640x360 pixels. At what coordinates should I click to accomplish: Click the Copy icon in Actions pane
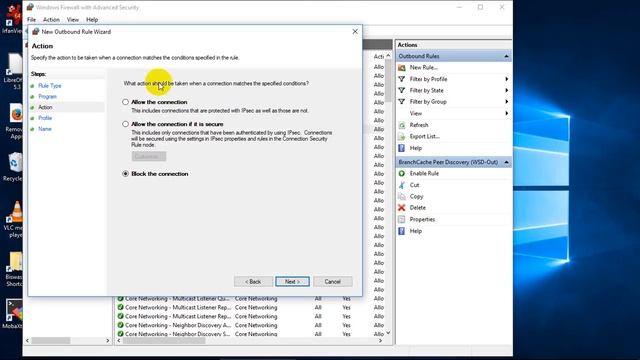[x=402, y=196]
